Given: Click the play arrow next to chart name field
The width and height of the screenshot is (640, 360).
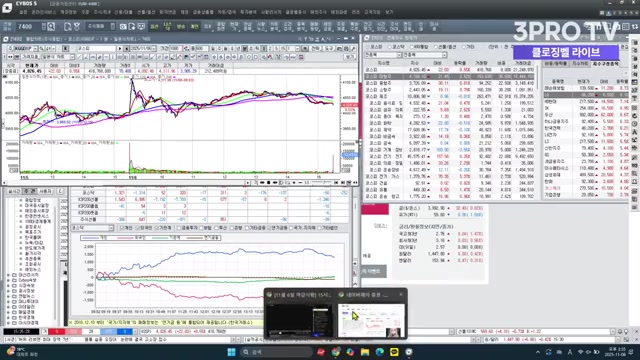Looking at the screenshot, I should (x=120, y=49).
